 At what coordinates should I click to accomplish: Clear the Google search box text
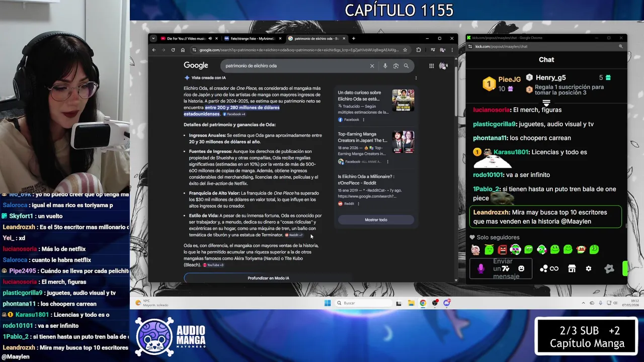372,66
